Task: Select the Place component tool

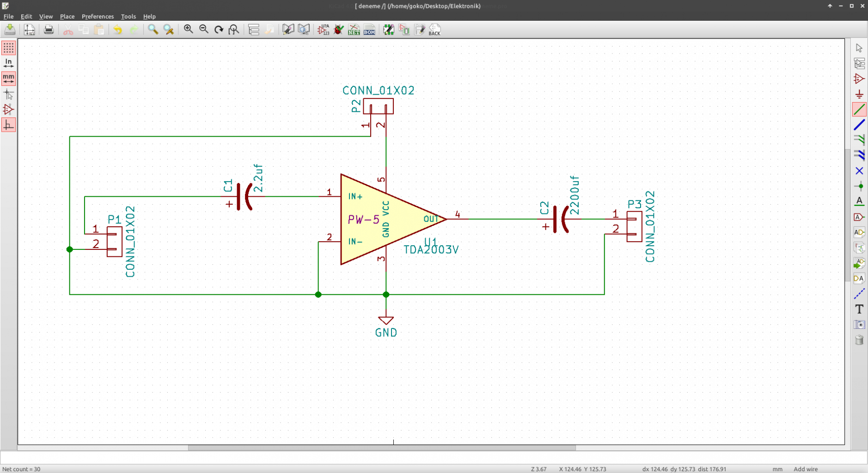Action: 859,79
